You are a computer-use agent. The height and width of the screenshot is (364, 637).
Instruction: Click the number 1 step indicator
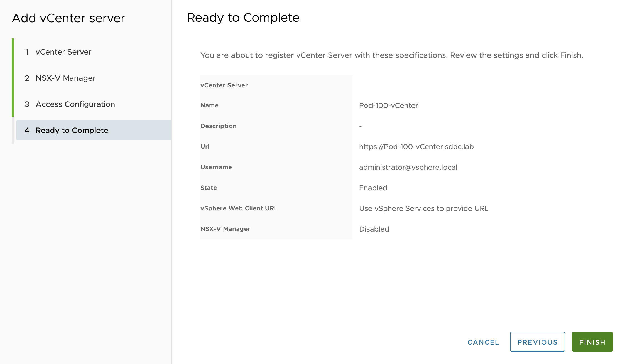27,52
